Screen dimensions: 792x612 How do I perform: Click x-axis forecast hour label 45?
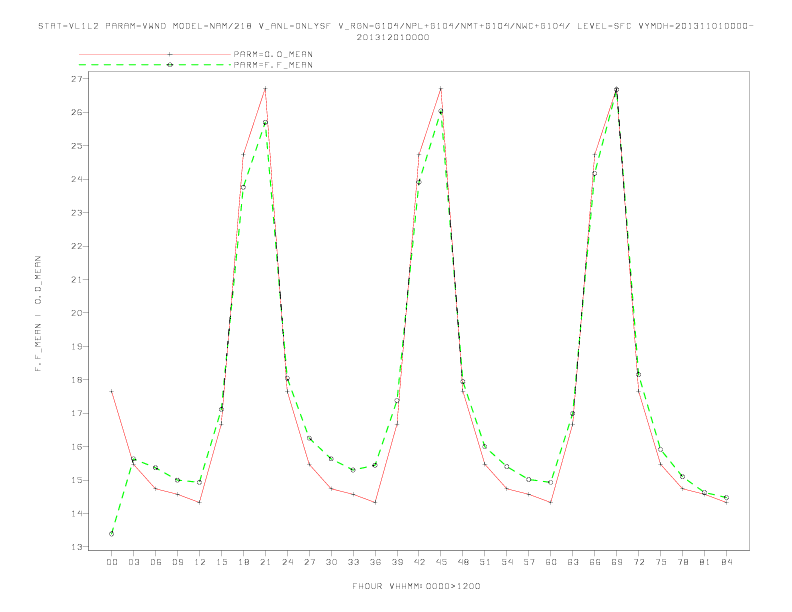[441, 562]
